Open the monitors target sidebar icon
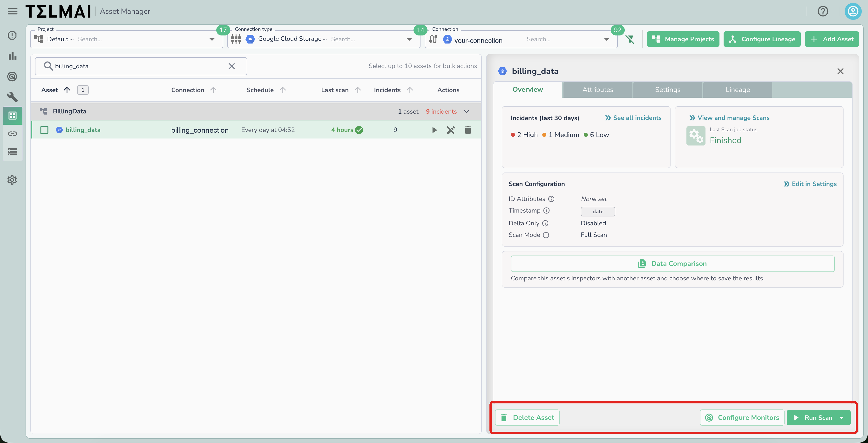 point(13,76)
